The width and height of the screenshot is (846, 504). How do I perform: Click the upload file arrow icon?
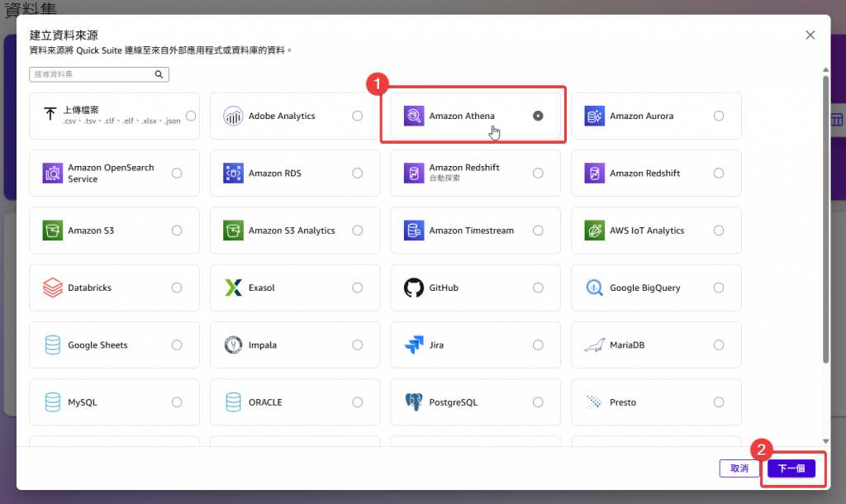click(50, 114)
